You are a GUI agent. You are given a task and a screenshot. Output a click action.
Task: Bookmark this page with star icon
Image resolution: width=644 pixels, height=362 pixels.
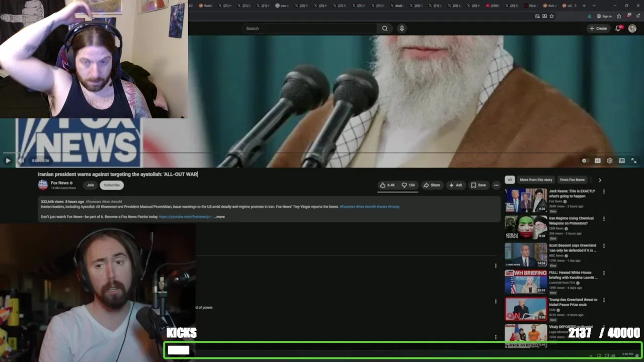[551, 16]
